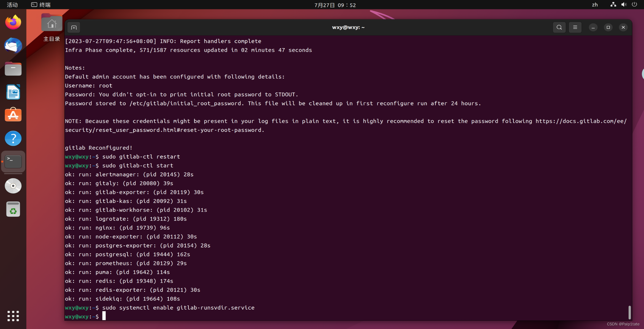Switch input source via zh indicator
This screenshot has height=329, width=644.
595,5
